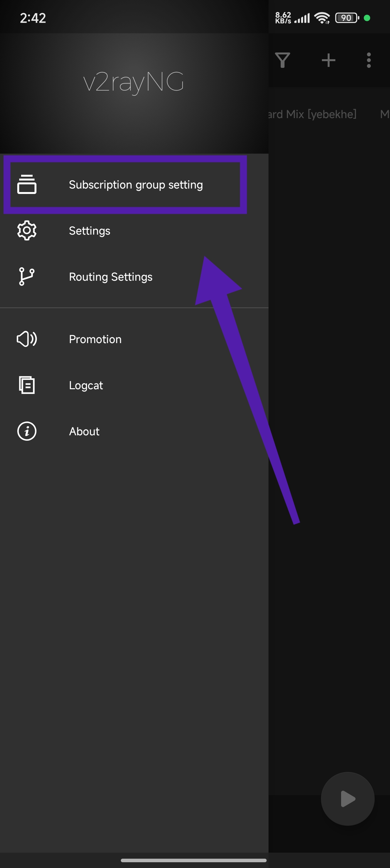Tap the filter funnel icon in toolbar
Viewport: 390px width, 868px height.
(283, 60)
